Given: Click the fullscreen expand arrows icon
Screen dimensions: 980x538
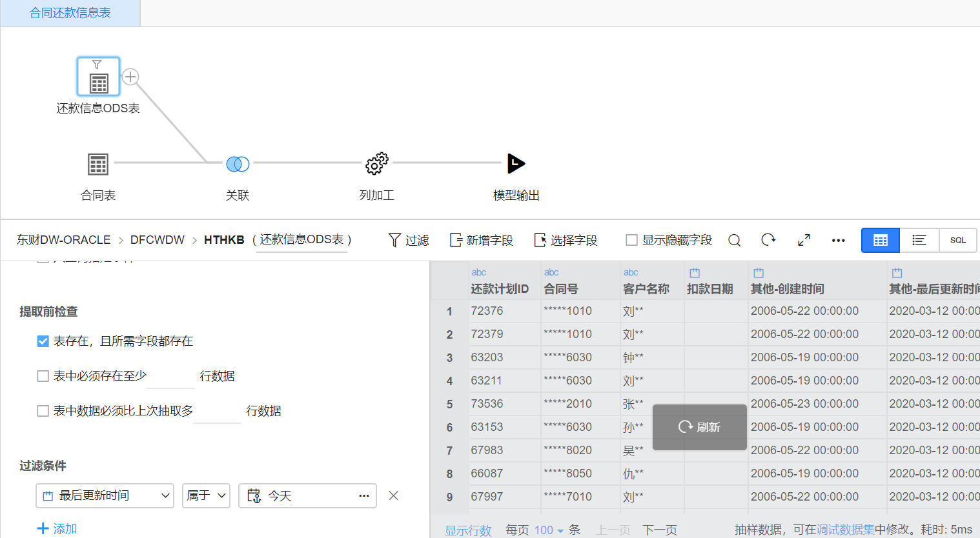Looking at the screenshot, I should pyautogui.click(x=803, y=239).
